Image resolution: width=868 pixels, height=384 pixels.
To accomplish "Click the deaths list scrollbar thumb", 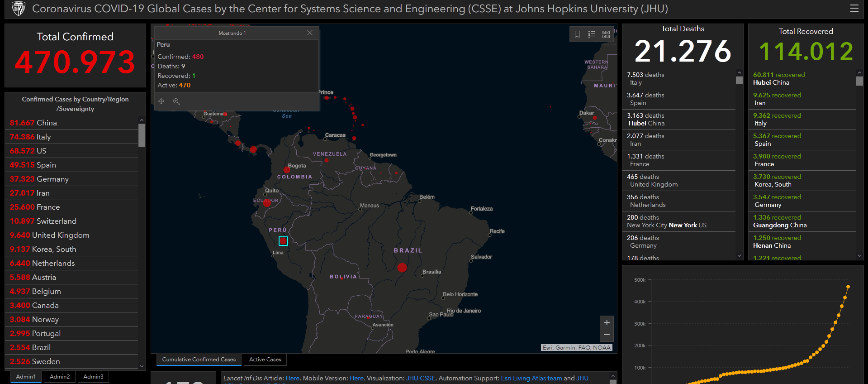I will 739,80.
